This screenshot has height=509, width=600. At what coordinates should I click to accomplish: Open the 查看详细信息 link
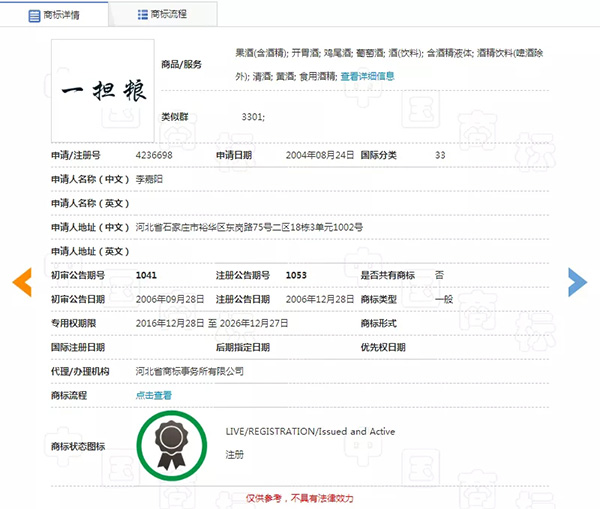367,76
